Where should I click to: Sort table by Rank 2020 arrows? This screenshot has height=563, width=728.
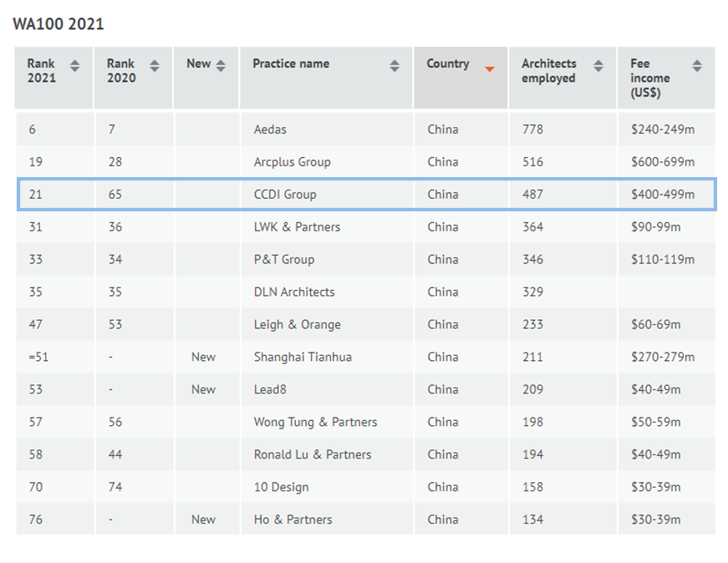pyautogui.click(x=155, y=66)
